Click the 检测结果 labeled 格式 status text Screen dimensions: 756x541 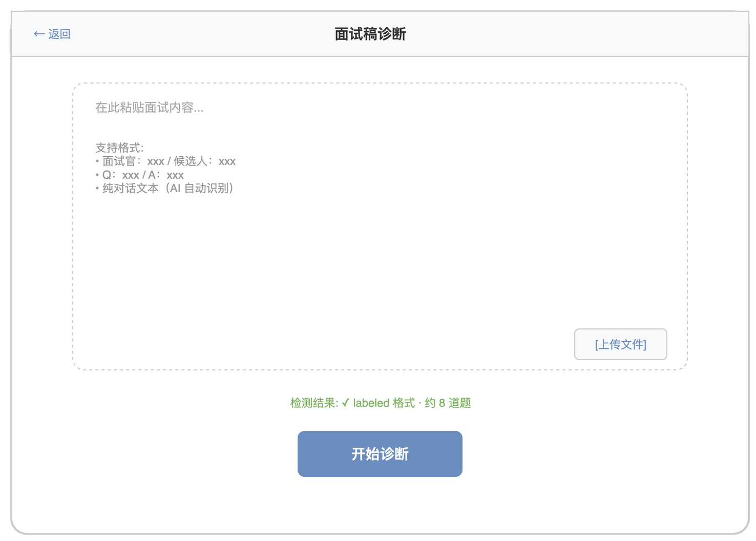pos(380,403)
